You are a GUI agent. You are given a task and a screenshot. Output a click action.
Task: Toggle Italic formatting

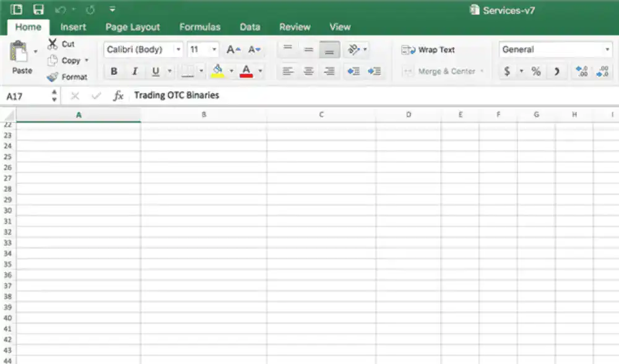pyautogui.click(x=134, y=71)
